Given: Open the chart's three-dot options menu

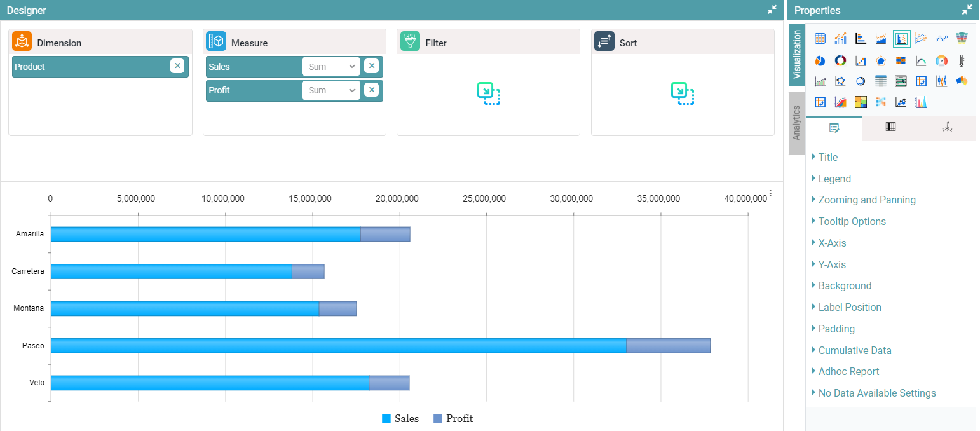Looking at the screenshot, I should pyautogui.click(x=770, y=193).
